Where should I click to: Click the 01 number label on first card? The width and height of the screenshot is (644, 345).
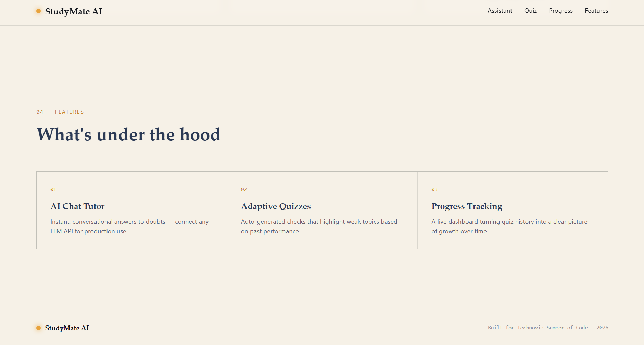pyautogui.click(x=53, y=189)
